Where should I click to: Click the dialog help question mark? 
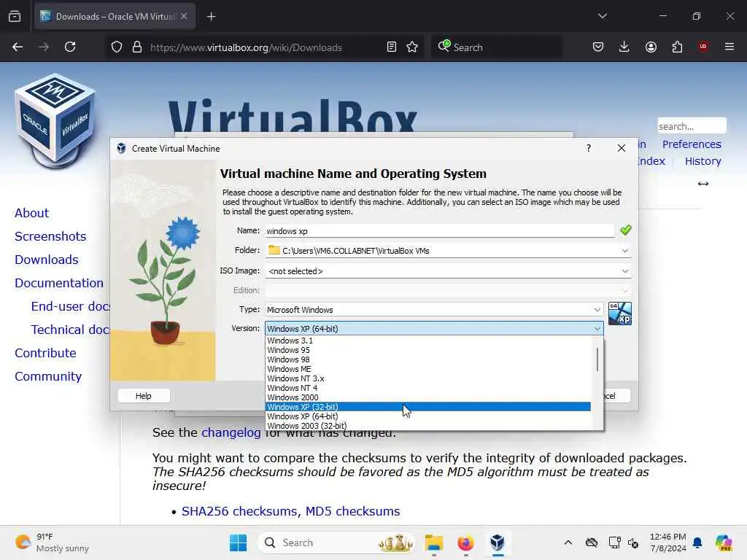(589, 148)
